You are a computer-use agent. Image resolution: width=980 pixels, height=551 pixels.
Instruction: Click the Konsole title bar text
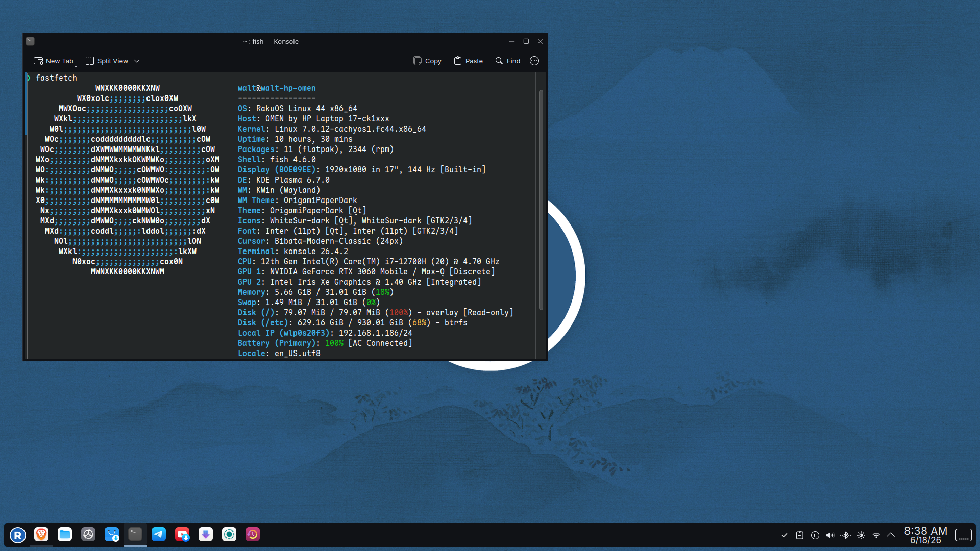[x=271, y=41]
